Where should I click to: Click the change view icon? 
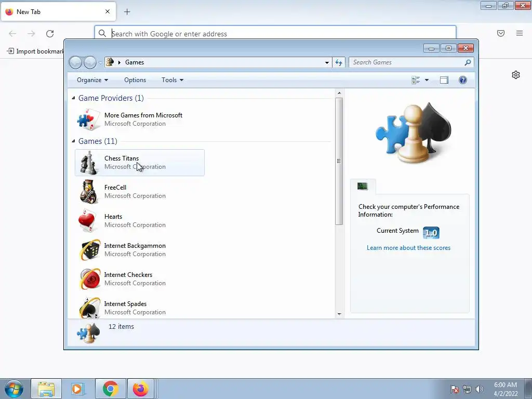click(416, 80)
